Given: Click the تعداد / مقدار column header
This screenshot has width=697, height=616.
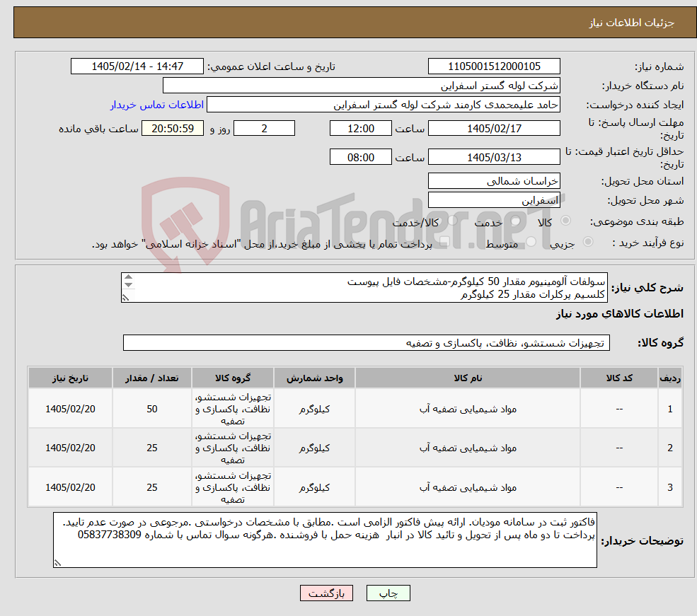Looking at the screenshot, I should coord(152,378).
